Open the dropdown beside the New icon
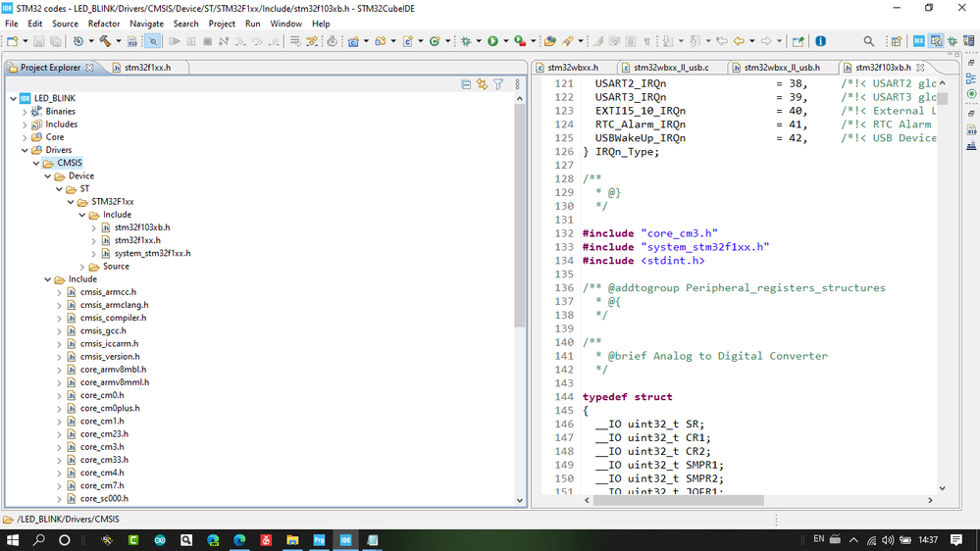980x551 pixels. (25, 41)
